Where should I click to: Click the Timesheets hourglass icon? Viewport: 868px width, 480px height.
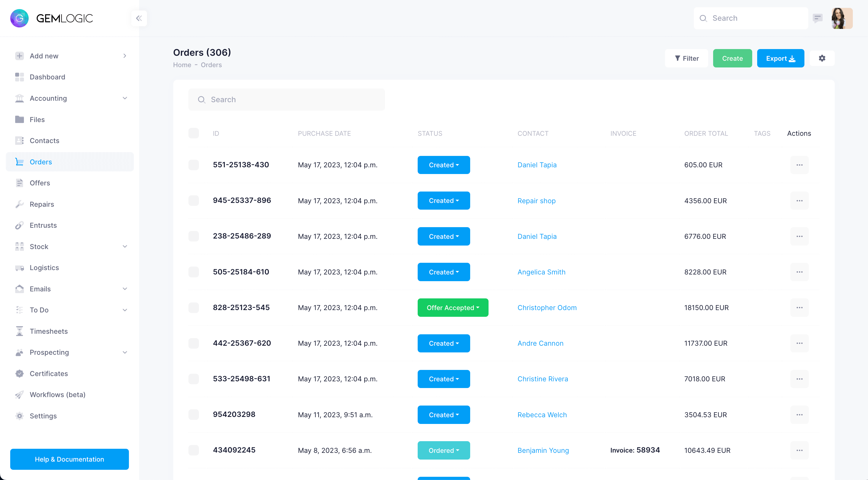click(x=20, y=331)
